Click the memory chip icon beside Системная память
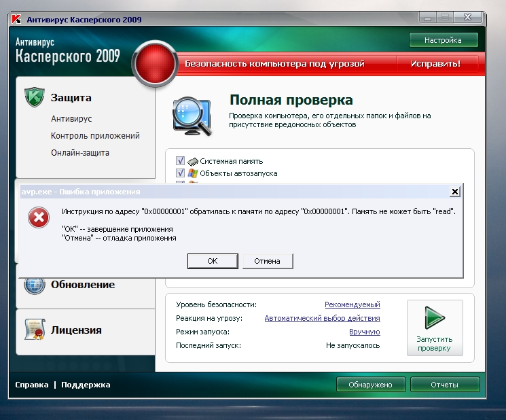The width and height of the screenshot is (506, 420). point(193,161)
